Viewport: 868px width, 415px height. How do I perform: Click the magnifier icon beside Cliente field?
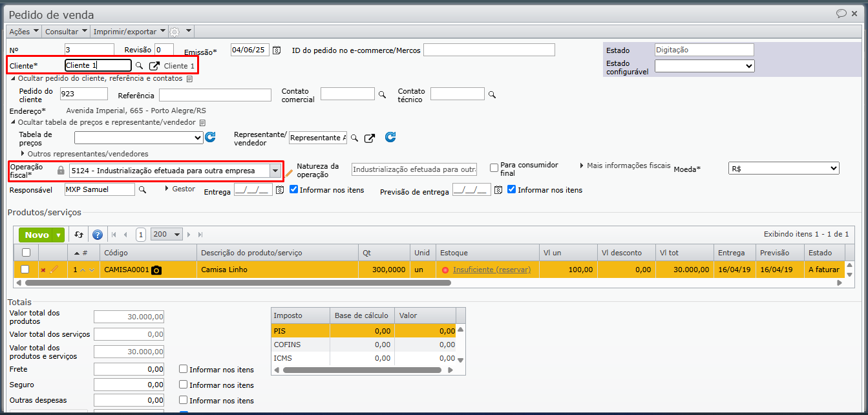click(139, 66)
